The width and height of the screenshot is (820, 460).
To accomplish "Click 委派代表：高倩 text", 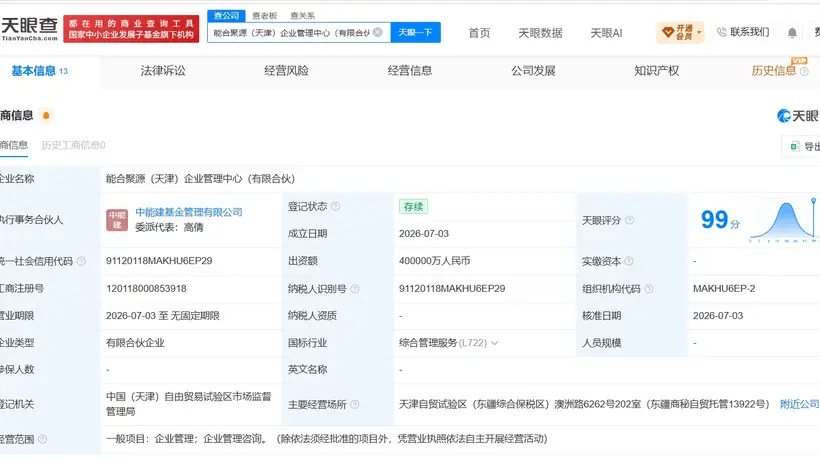I will pos(169,227).
